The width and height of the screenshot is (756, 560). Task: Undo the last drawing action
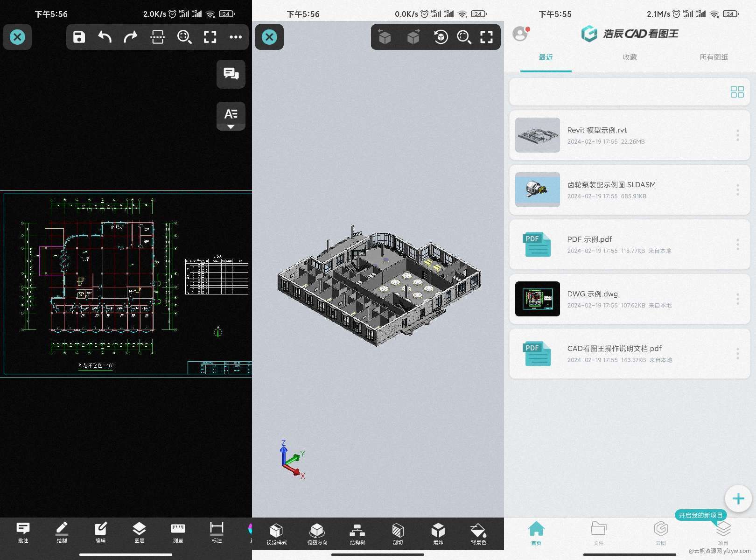point(105,37)
